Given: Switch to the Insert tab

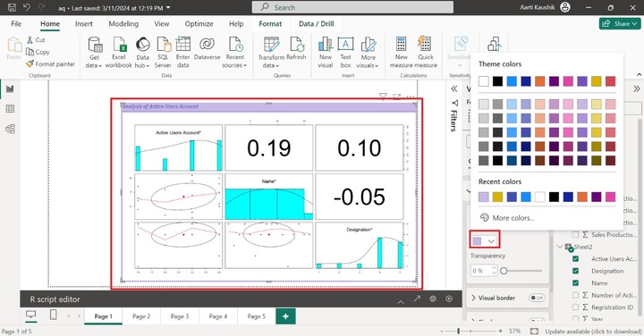Looking at the screenshot, I should coord(84,24).
